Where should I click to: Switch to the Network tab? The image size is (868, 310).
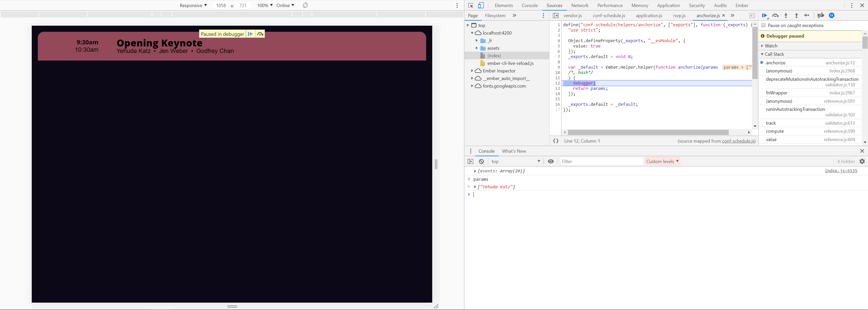579,5
